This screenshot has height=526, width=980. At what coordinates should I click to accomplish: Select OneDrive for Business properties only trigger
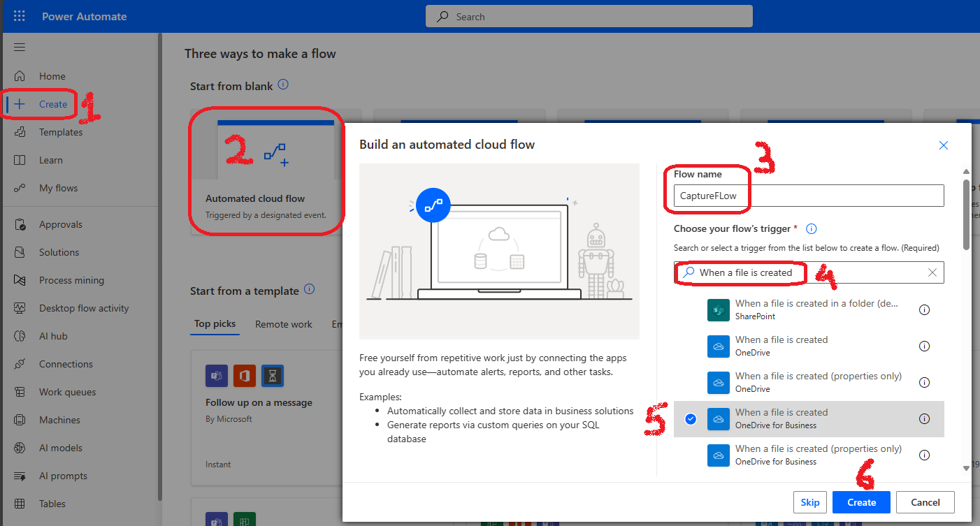pyautogui.click(x=809, y=455)
